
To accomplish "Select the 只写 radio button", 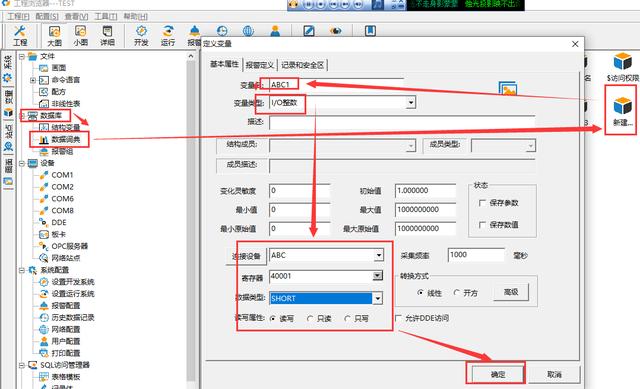I will (x=347, y=318).
